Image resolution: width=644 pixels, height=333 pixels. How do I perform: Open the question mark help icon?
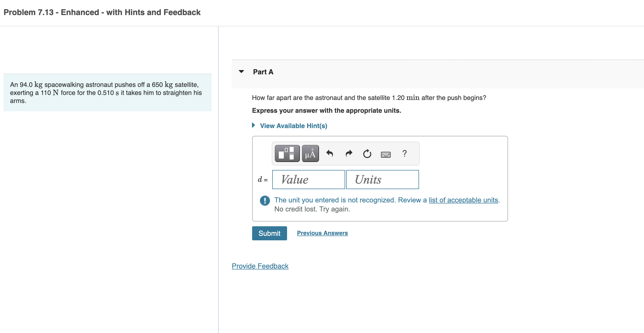[404, 153]
